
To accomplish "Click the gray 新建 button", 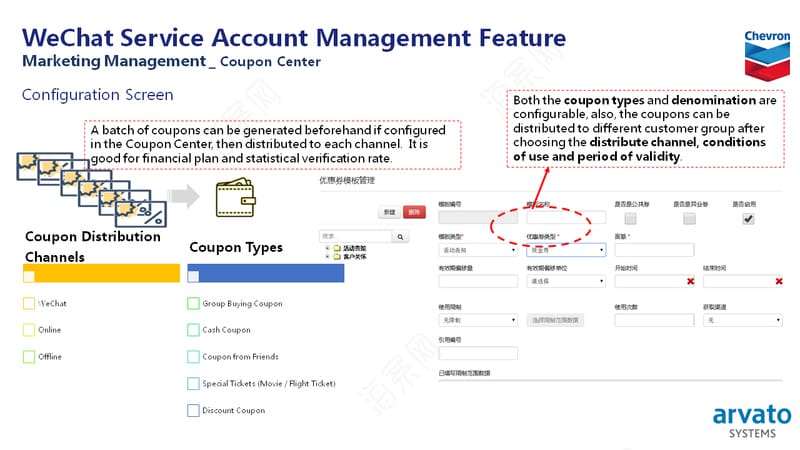I will [x=389, y=212].
